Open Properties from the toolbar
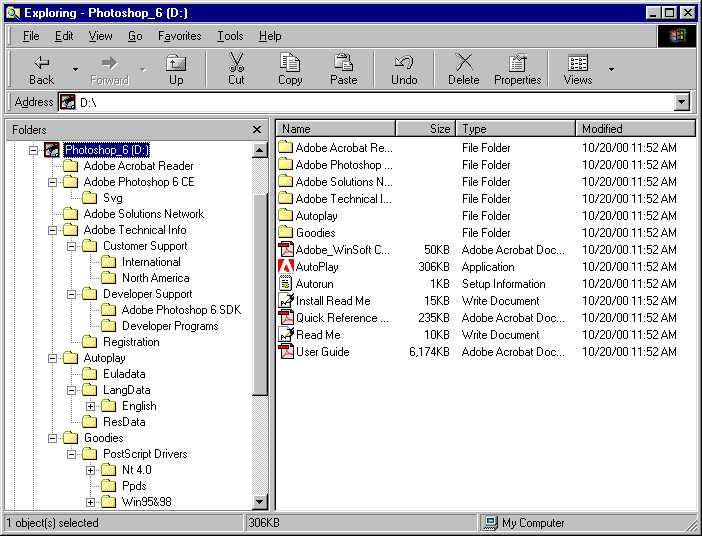The image size is (702, 536). [x=518, y=69]
